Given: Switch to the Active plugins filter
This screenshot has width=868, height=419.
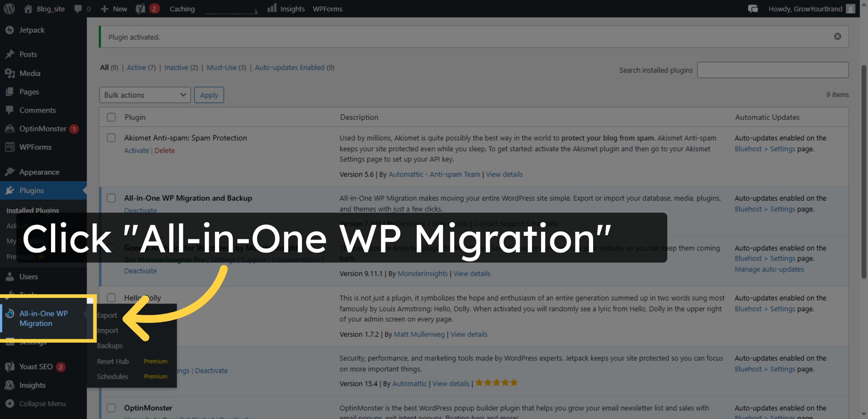Looking at the screenshot, I should pyautogui.click(x=136, y=67).
